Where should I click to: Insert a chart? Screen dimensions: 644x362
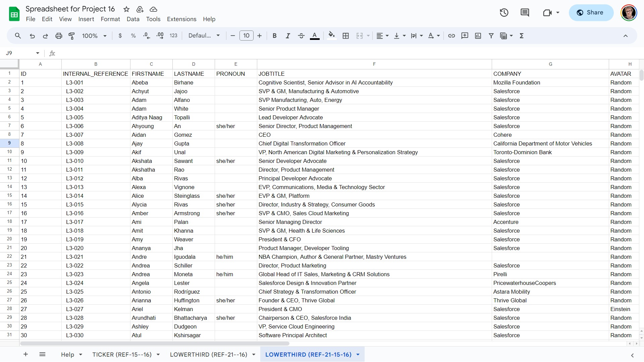478,36
